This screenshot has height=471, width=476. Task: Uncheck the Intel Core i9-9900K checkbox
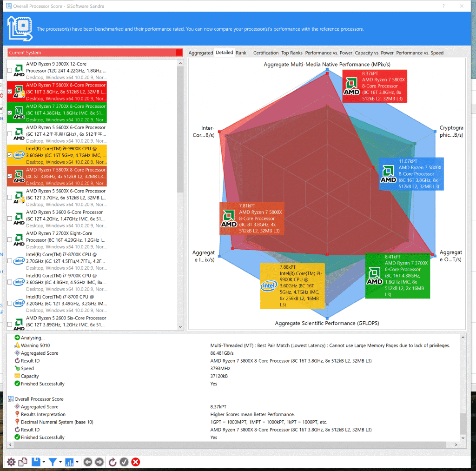point(10,155)
